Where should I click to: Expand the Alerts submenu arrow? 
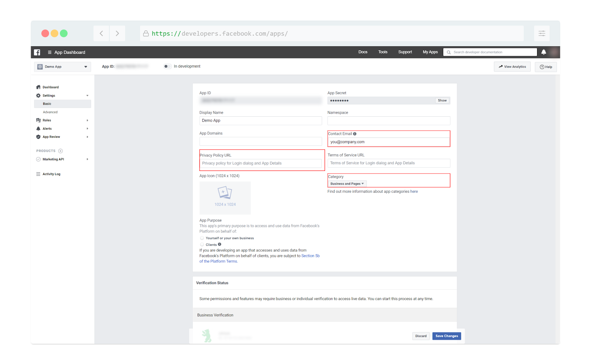click(x=88, y=128)
